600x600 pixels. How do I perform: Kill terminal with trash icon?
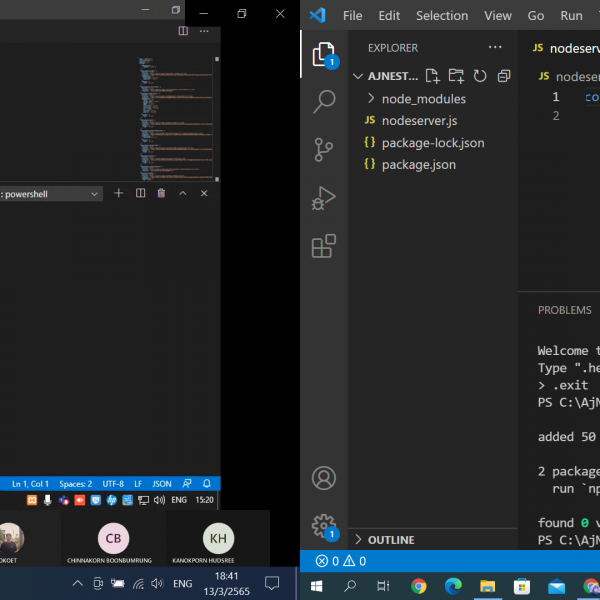[x=161, y=193]
